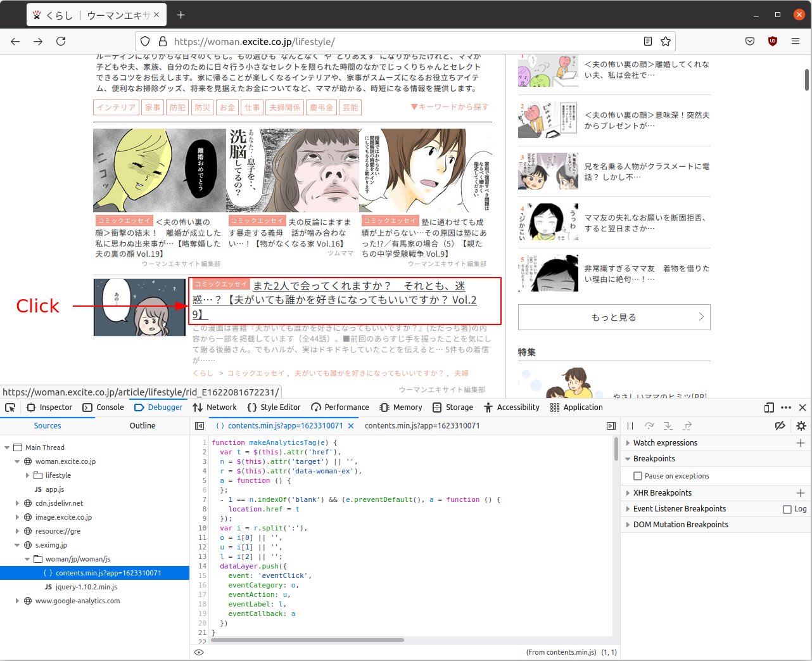Open the DevTools settings gear
This screenshot has width=812, height=661.
[x=801, y=426]
